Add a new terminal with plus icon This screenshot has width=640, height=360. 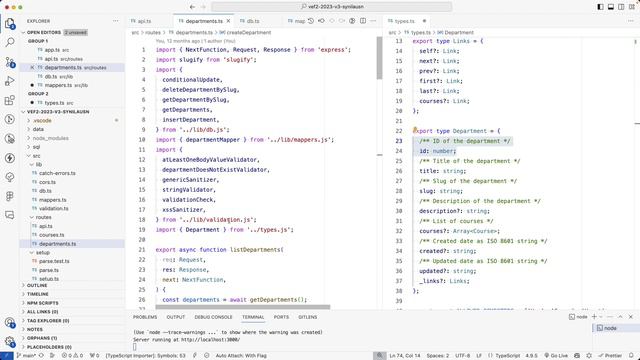point(594,317)
